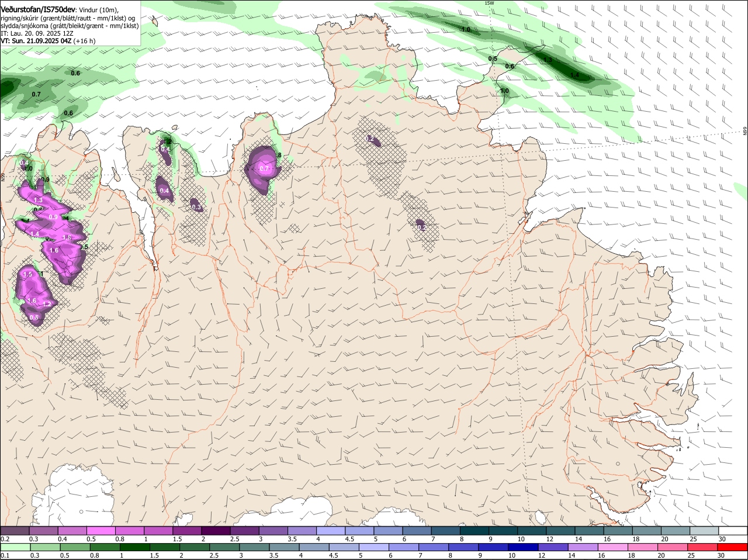This screenshot has width=748, height=560.
Task: Pick the upper-legend swatch between 4.5 and 5
Action: coord(359,530)
